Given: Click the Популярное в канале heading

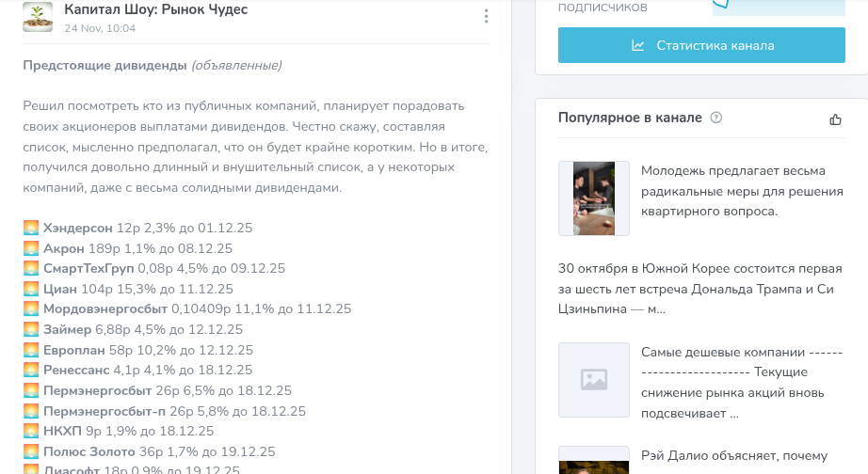Looking at the screenshot, I should pyautogui.click(x=630, y=118).
